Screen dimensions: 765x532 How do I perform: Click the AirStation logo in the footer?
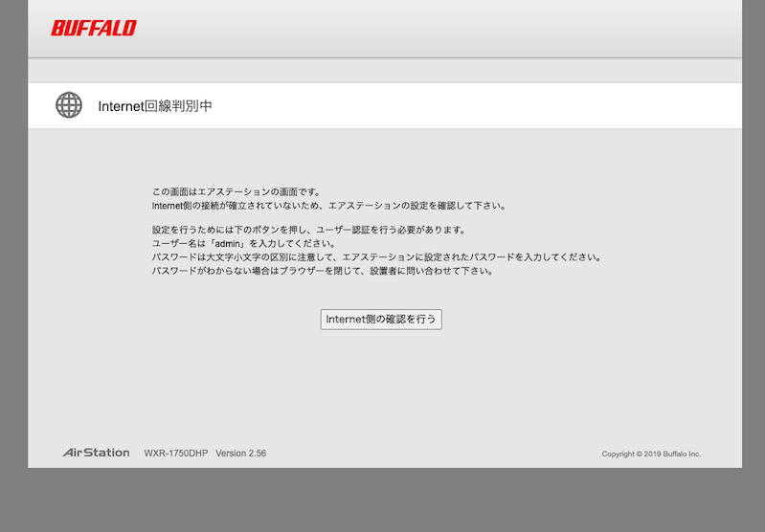click(x=96, y=453)
